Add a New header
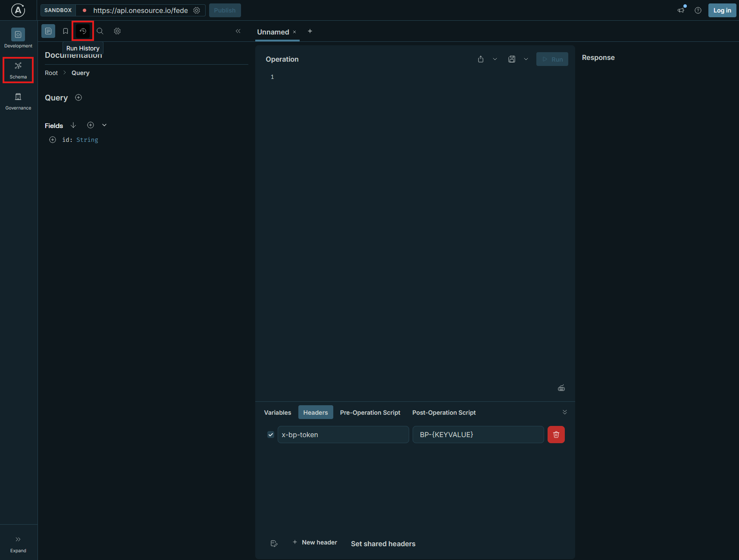Image resolution: width=739 pixels, height=560 pixels. click(315, 542)
